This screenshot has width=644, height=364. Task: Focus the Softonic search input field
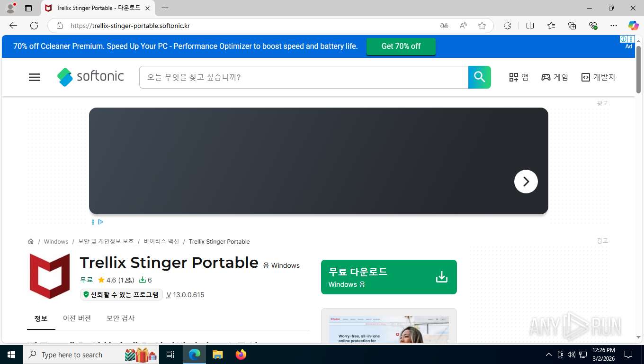(x=304, y=77)
